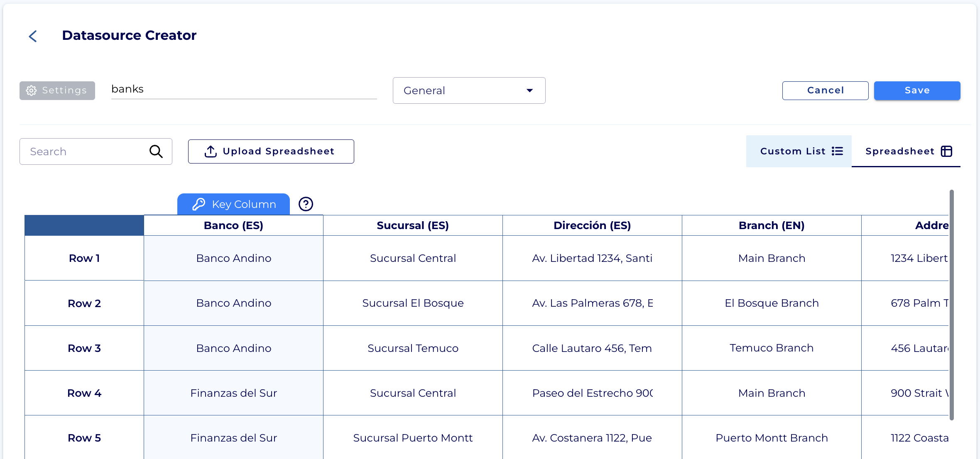Expand the General category dropdown
The height and width of the screenshot is (459, 980).
[457, 90]
